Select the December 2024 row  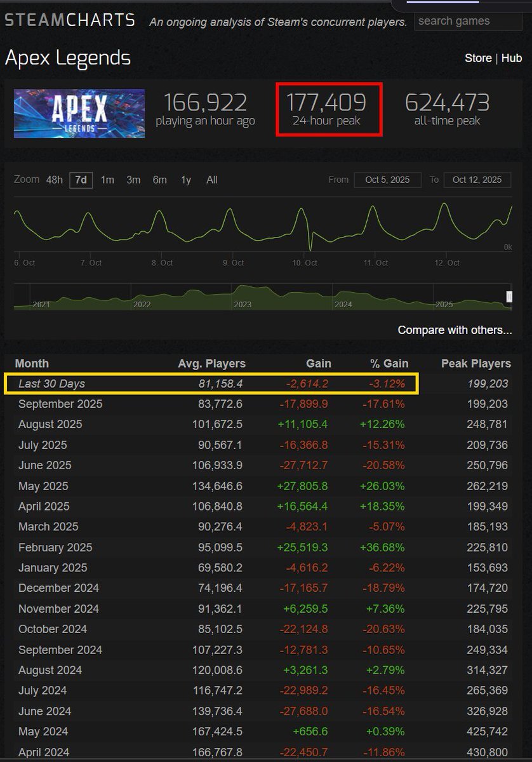tap(263, 588)
